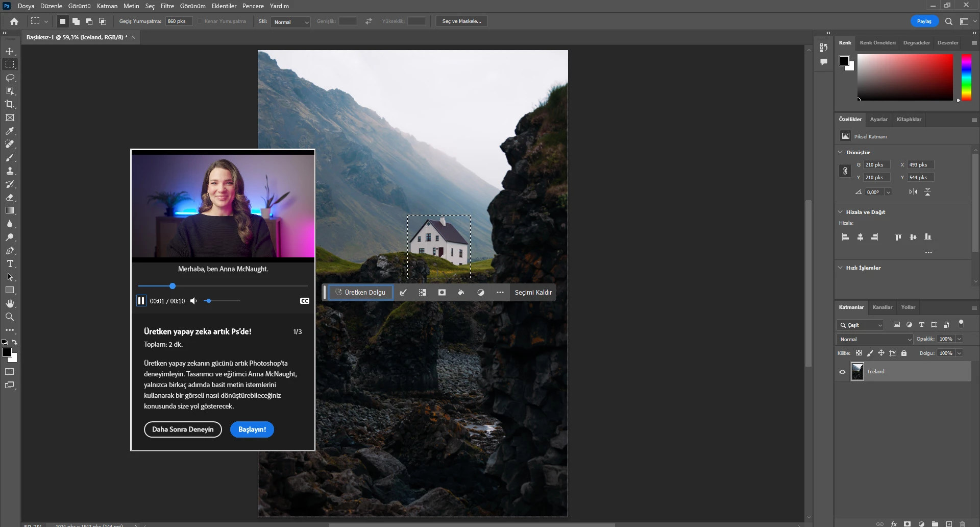Select the Dodge tool
This screenshot has height=527, width=980.
pos(10,237)
